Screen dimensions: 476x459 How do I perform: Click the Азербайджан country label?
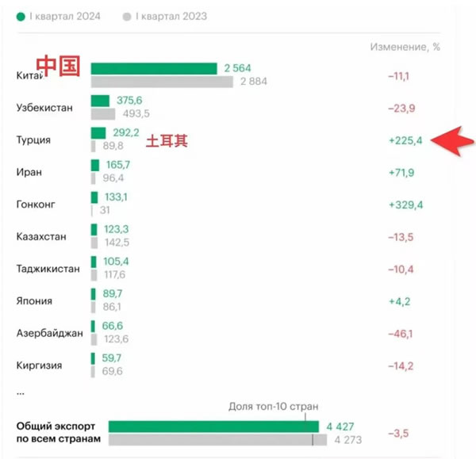50,333
